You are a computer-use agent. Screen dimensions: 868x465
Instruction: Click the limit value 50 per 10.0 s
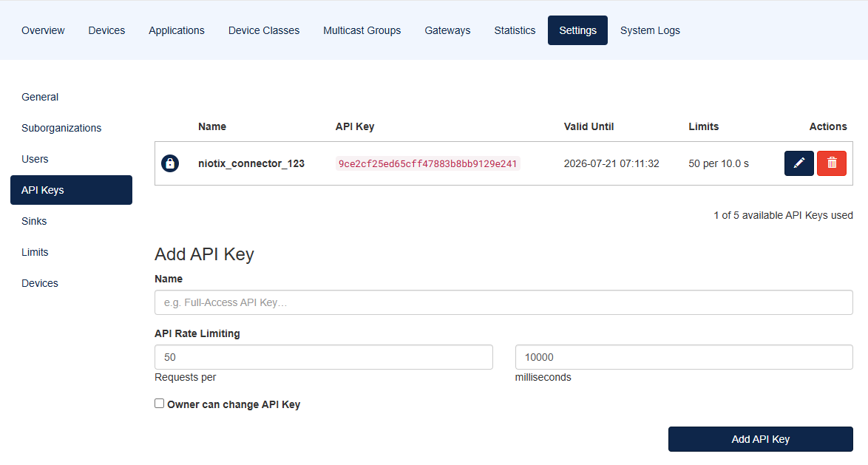pyautogui.click(x=719, y=163)
